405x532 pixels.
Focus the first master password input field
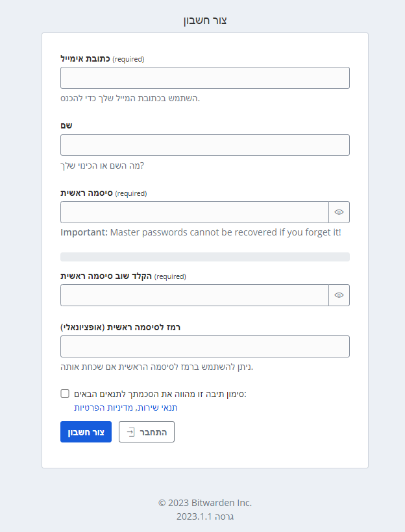pyautogui.click(x=195, y=212)
